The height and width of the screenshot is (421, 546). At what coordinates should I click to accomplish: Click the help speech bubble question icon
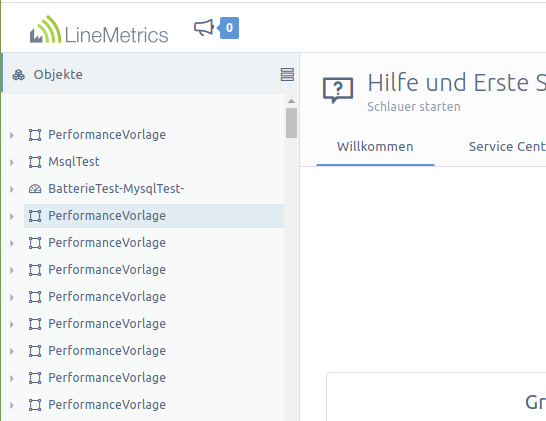point(338,89)
